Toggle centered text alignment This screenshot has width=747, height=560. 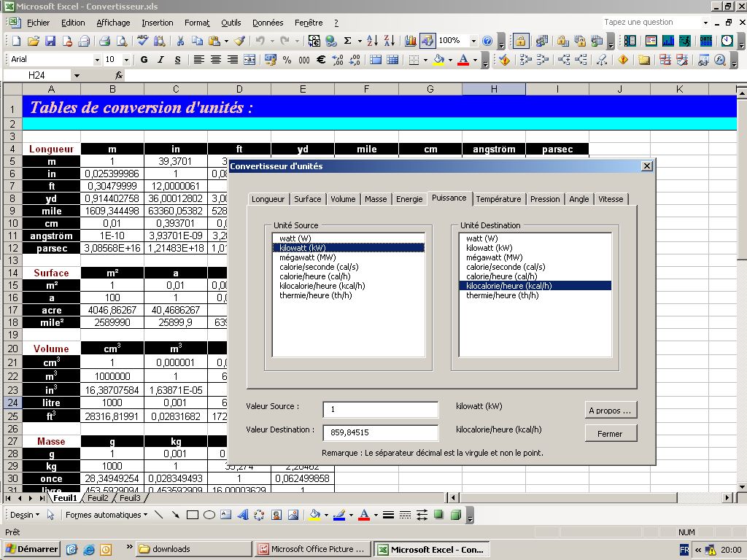pyautogui.click(x=216, y=60)
